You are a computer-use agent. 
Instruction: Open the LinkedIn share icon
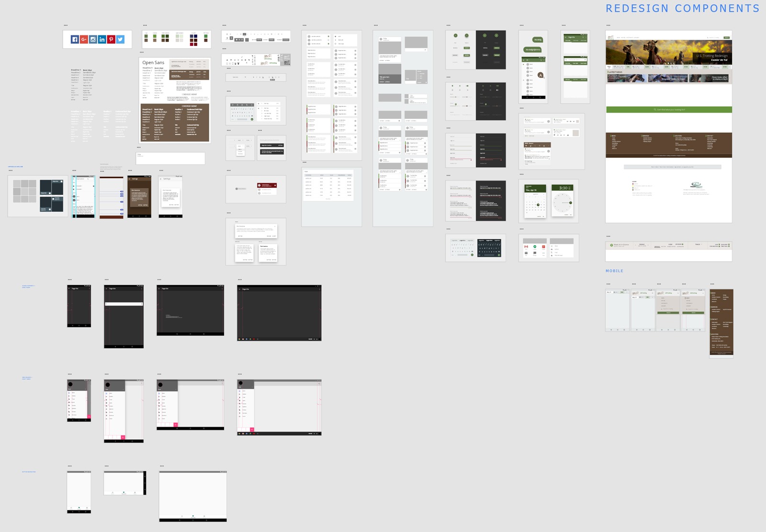(x=102, y=39)
